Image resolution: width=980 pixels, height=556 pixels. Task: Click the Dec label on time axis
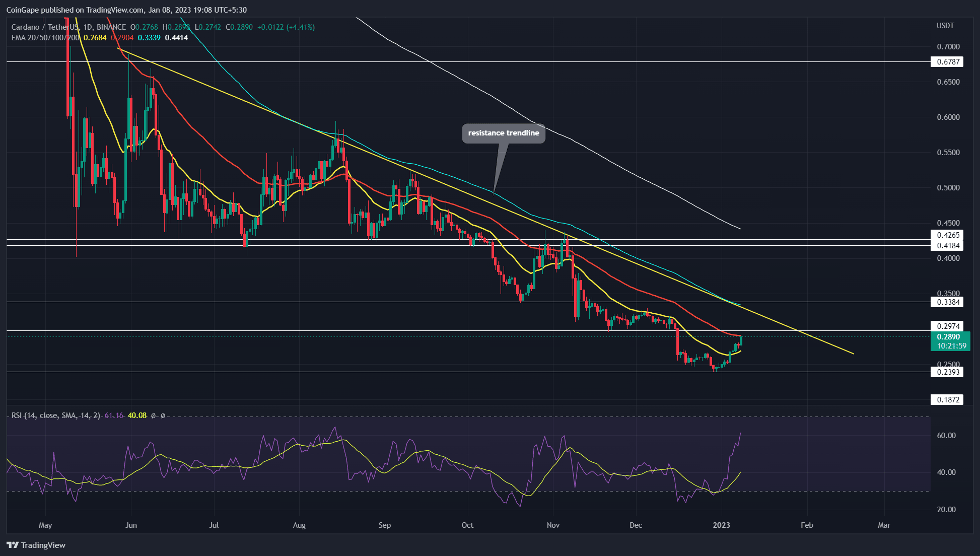point(636,525)
